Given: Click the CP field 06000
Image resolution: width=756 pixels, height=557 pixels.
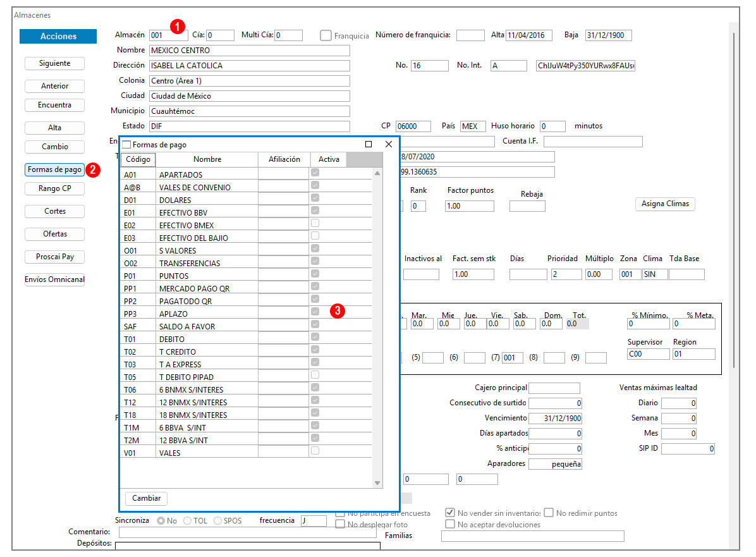Looking at the screenshot, I should click(413, 126).
